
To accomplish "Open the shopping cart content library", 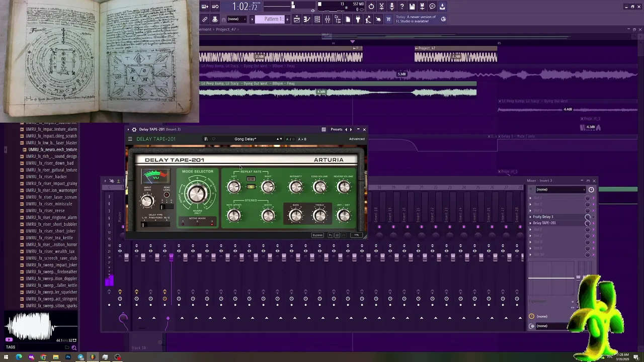I will point(388,19).
